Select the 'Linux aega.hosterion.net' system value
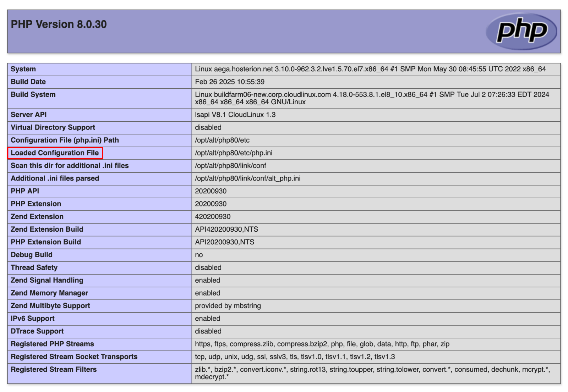The width and height of the screenshot is (568, 392). point(370,69)
